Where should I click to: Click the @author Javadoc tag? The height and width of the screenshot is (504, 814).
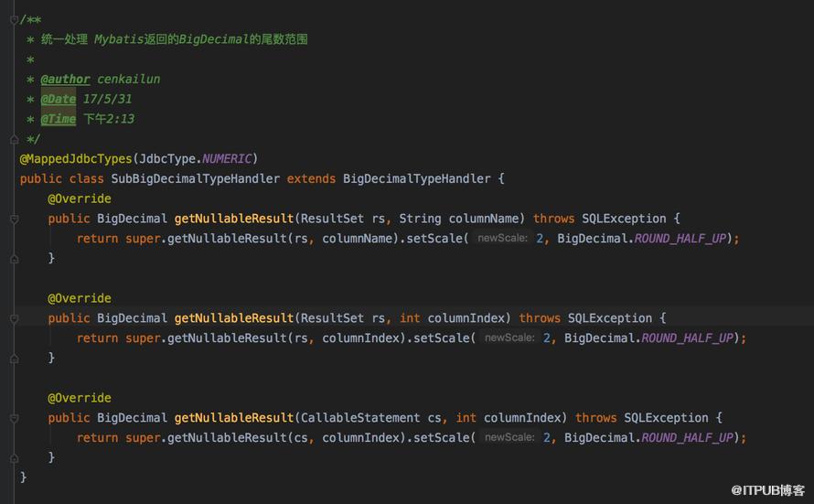tap(66, 80)
